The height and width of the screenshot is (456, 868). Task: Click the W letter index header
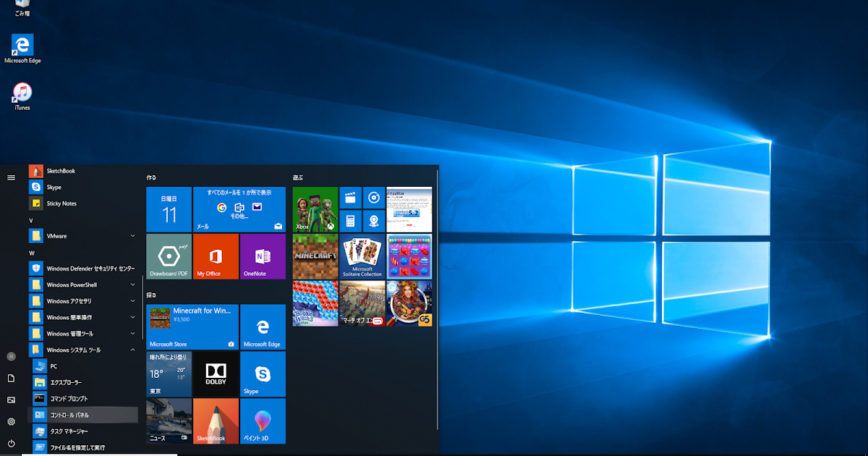point(32,253)
